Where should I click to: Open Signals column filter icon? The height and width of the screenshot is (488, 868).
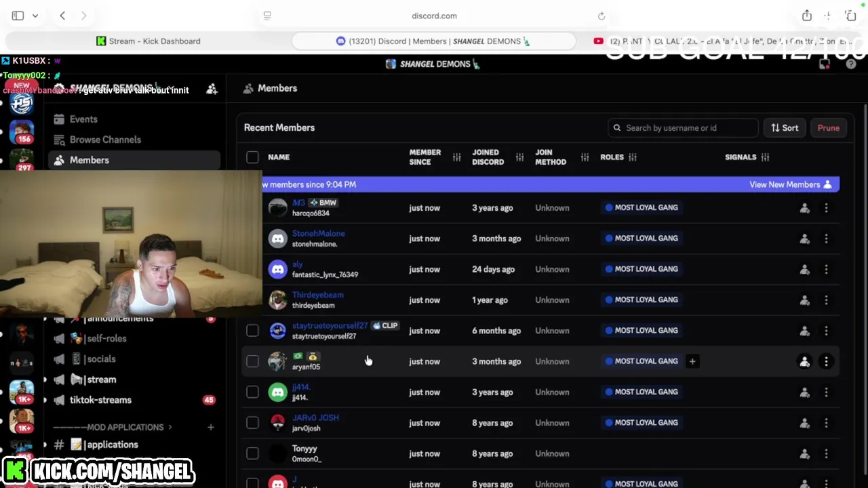coord(765,157)
